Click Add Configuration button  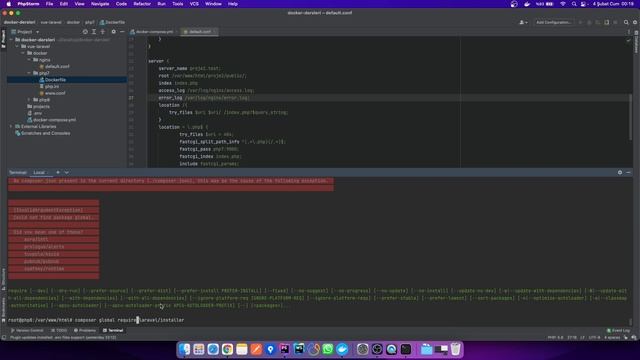pos(553,22)
